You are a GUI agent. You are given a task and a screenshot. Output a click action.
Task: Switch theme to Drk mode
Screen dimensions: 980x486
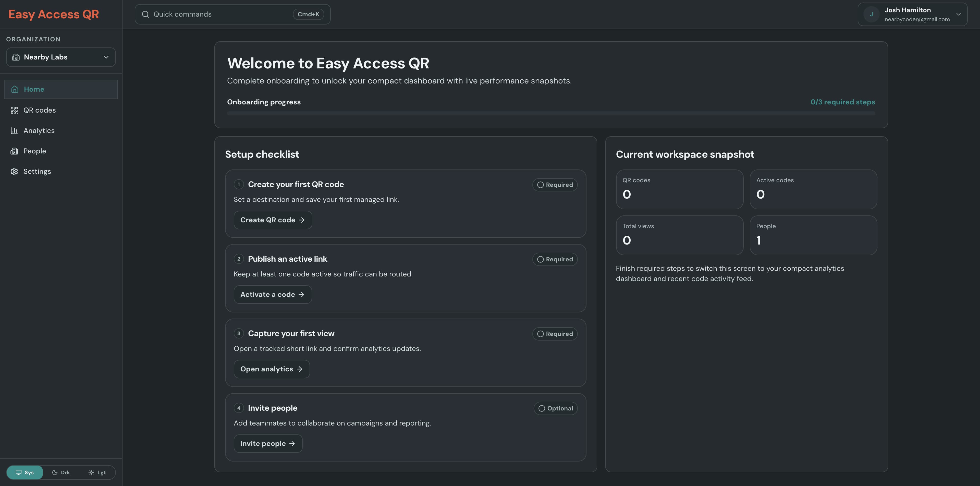[61, 472]
